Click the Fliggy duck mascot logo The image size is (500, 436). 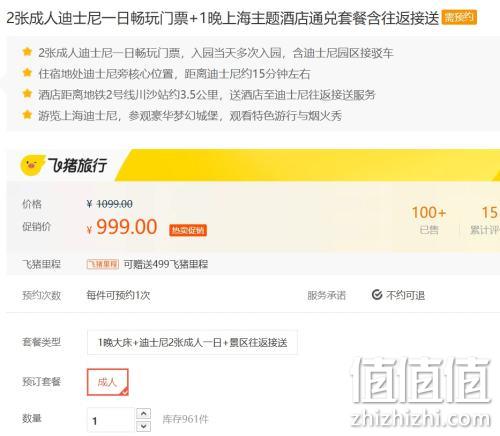(32, 165)
